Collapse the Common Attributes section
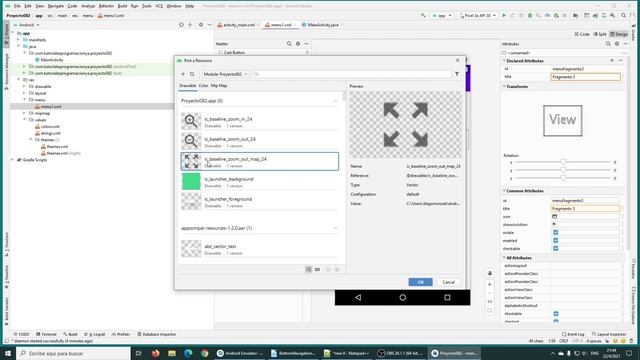 pyautogui.click(x=504, y=191)
